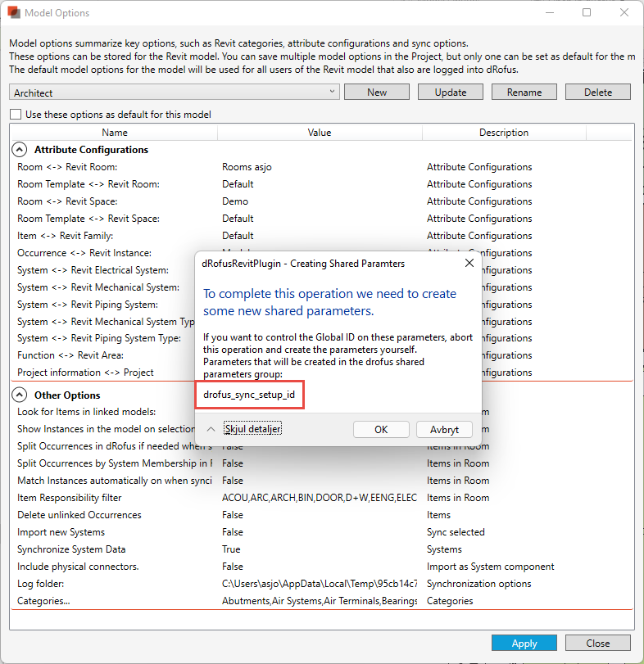This screenshot has width=644, height=664.
Task: Click the Name column header
Action: 115,133
